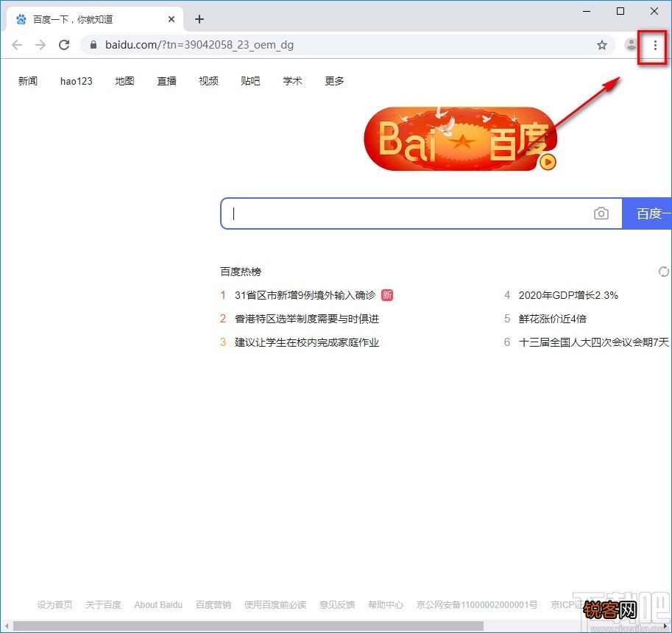Open hot item 鲜花涨价近4倍

553,319
